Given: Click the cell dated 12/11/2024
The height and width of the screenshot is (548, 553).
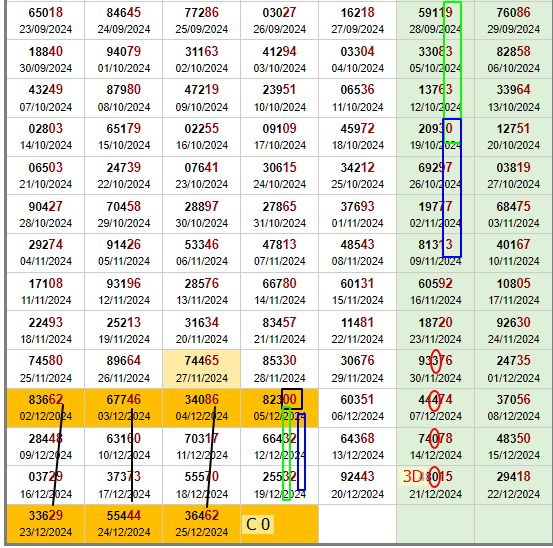Looking at the screenshot, I should click(x=123, y=292).
